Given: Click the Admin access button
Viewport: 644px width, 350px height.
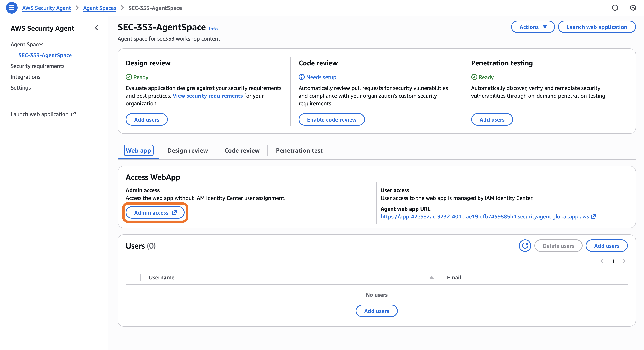Looking at the screenshot, I should point(155,213).
